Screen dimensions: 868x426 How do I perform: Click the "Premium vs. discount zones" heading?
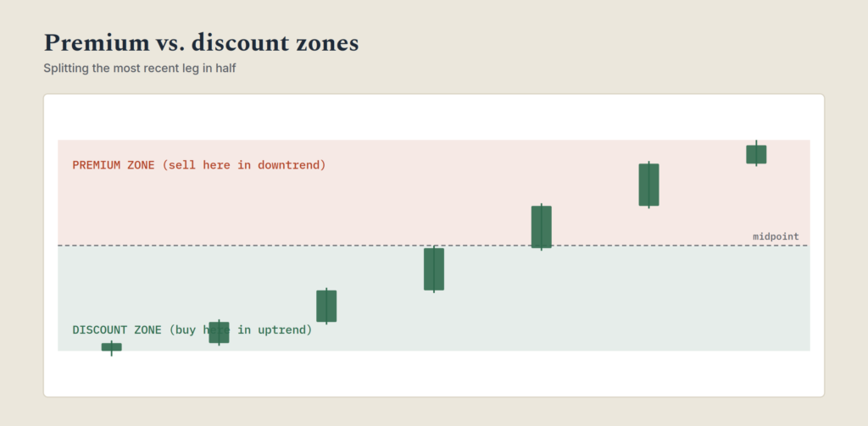[202, 43]
